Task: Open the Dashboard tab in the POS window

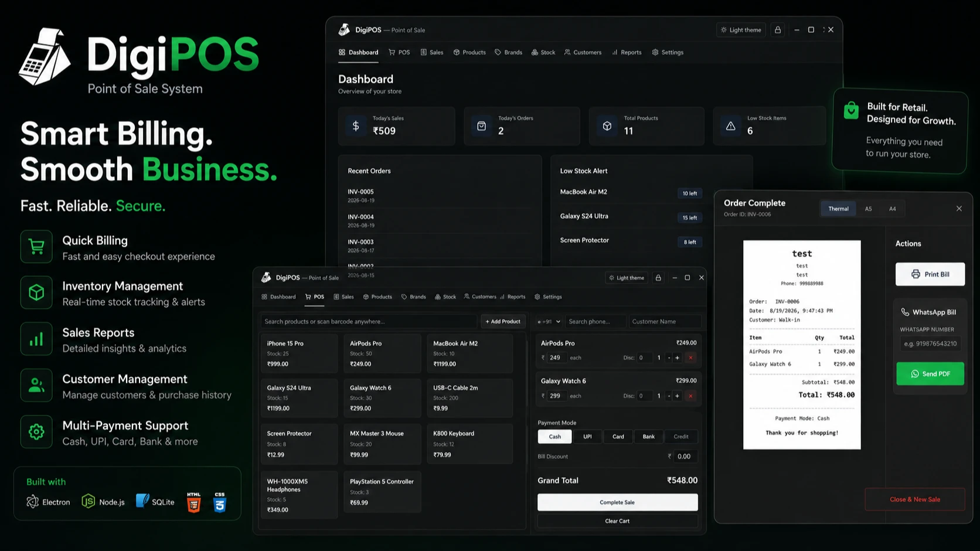Action: point(278,297)
